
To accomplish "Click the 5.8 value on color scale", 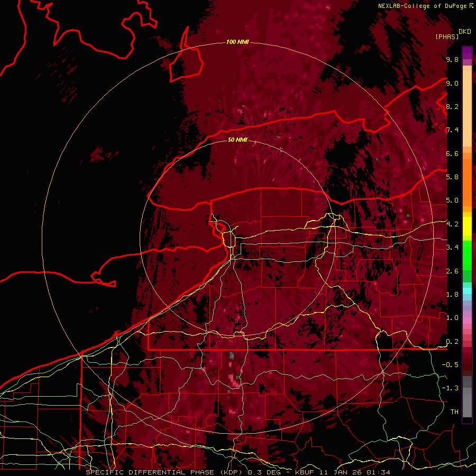I will coord(452,177).
